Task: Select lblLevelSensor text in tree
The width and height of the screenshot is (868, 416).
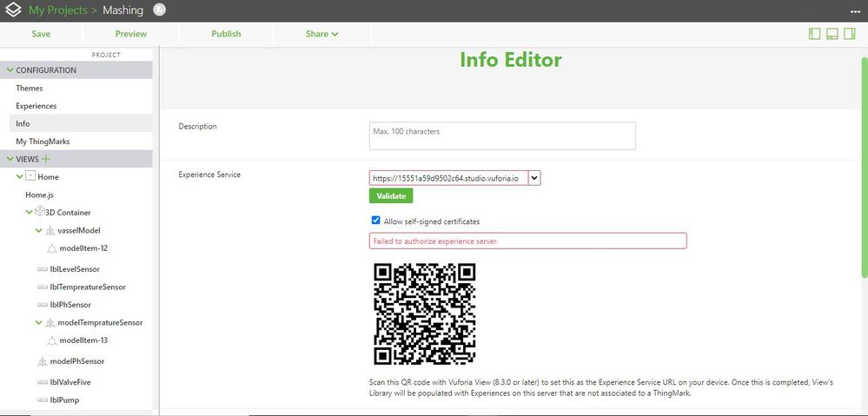Action: [75, 269]
